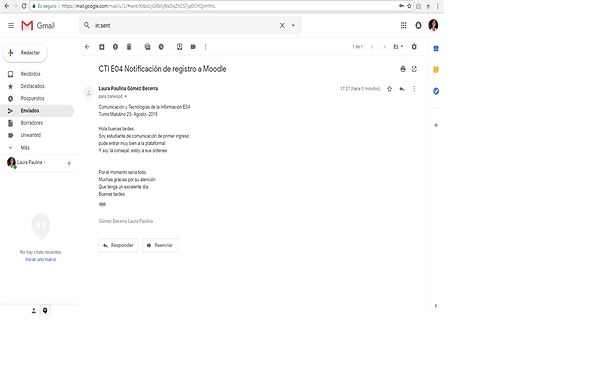Open search options dropdown arrow
The height and width of the screenshot is (367, 600).
(293, 25)
